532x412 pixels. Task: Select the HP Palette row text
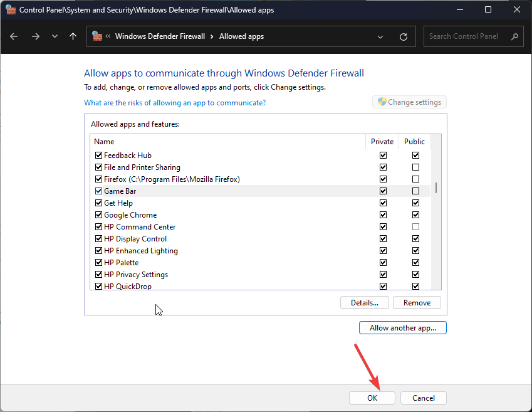121,263
